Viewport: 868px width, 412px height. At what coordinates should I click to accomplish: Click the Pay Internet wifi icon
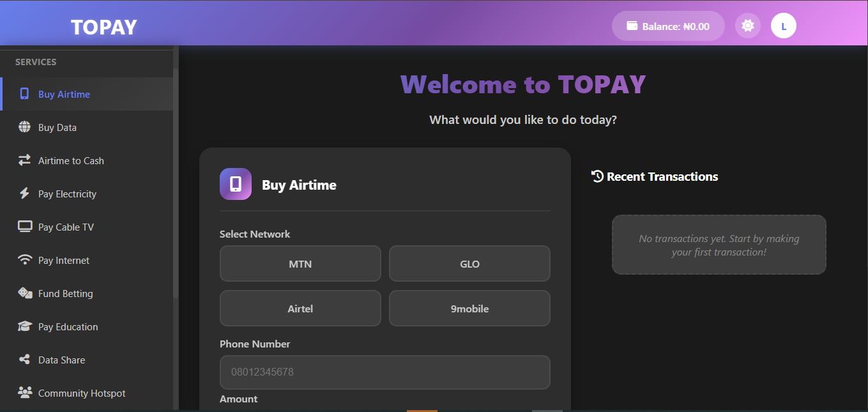[25, 260]
